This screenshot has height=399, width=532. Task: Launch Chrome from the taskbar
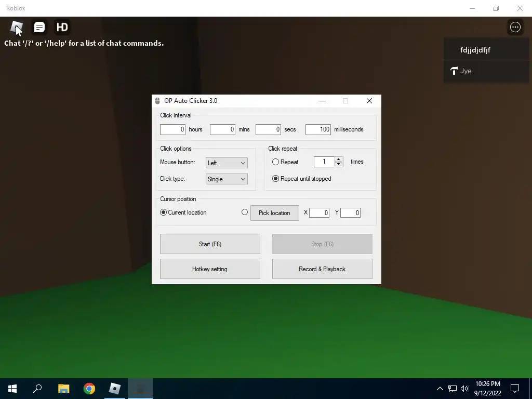pos(89,389)
